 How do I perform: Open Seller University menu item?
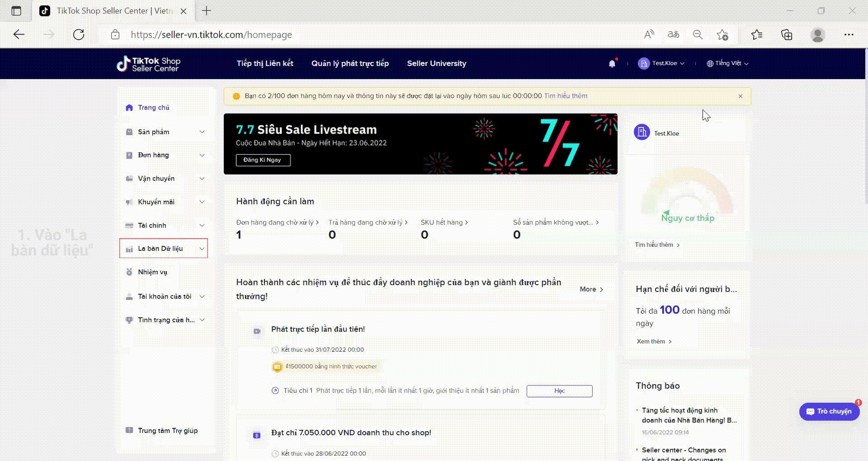[x=436, y=64]
